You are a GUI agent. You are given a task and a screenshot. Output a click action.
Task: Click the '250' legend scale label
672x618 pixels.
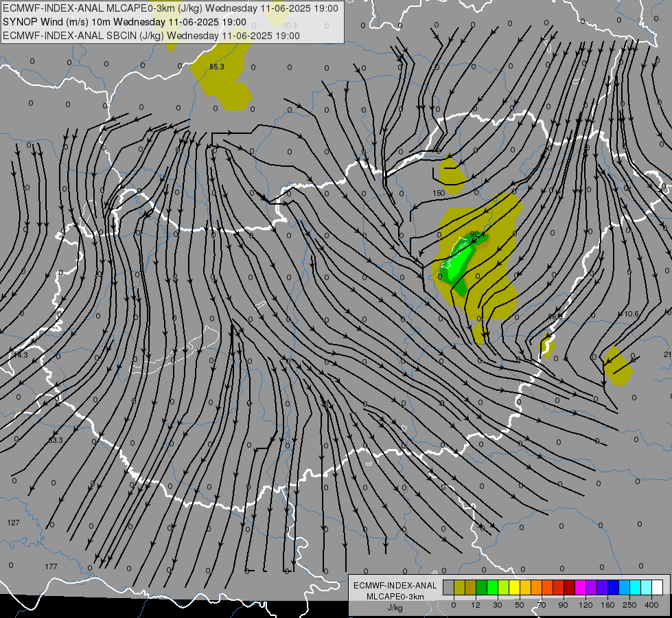coord(629,605)
